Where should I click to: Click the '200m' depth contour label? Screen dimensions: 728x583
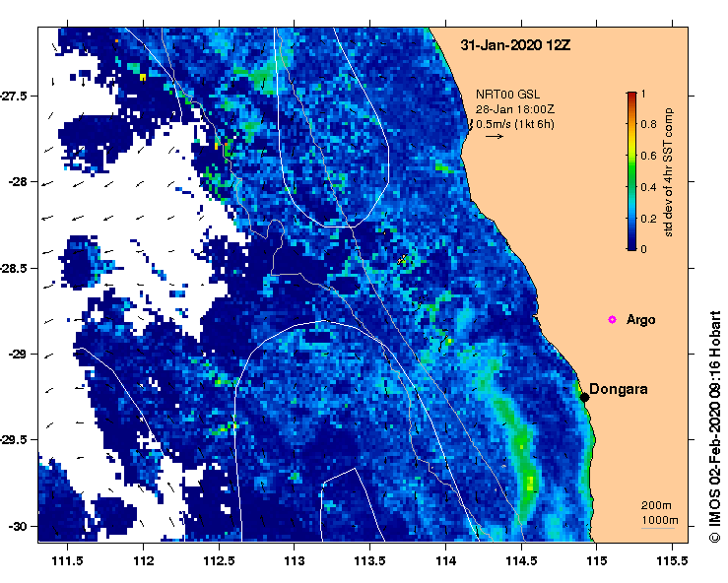(656, 505)
